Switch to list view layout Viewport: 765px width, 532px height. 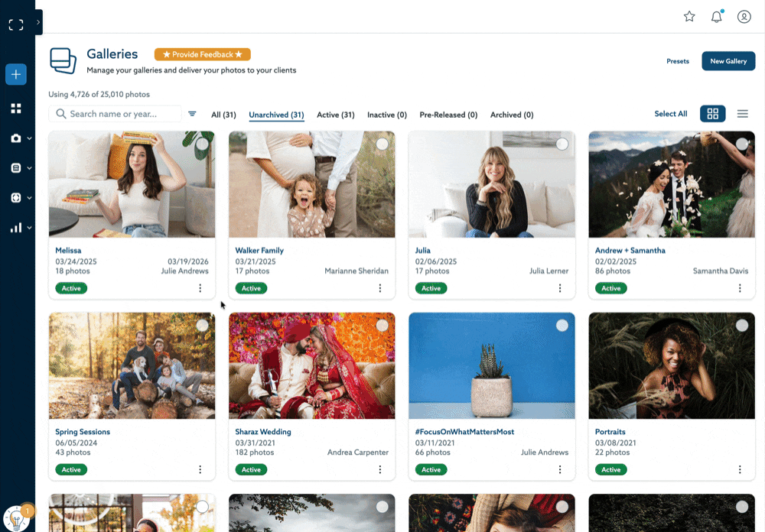pos(742,113)
